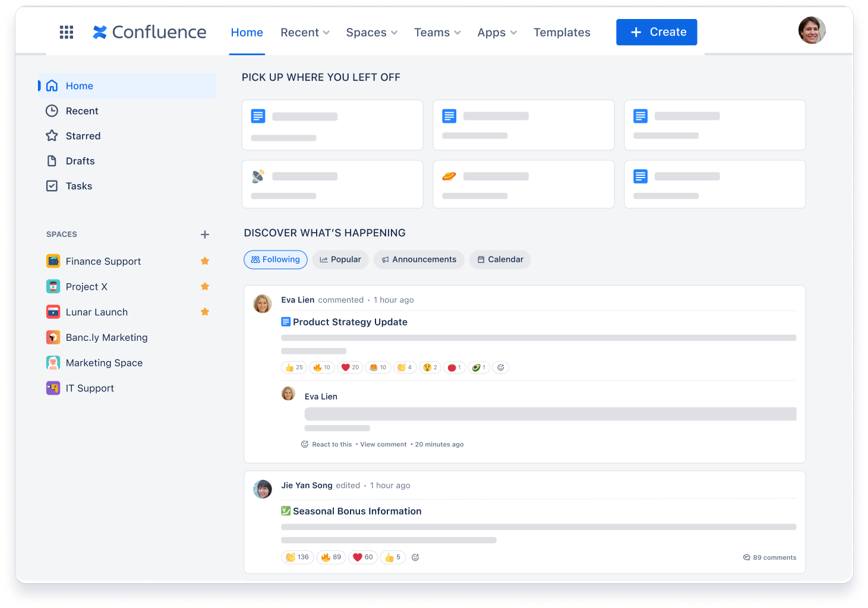Screen dimensions: 868x608
Task: Unstar the Lunar Launch space
Action: coord(205,311)
